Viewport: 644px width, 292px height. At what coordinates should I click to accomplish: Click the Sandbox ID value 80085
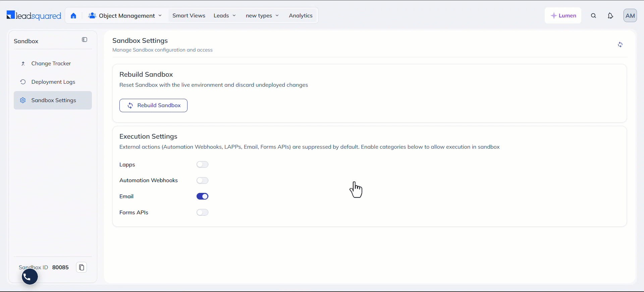[60, 267]
